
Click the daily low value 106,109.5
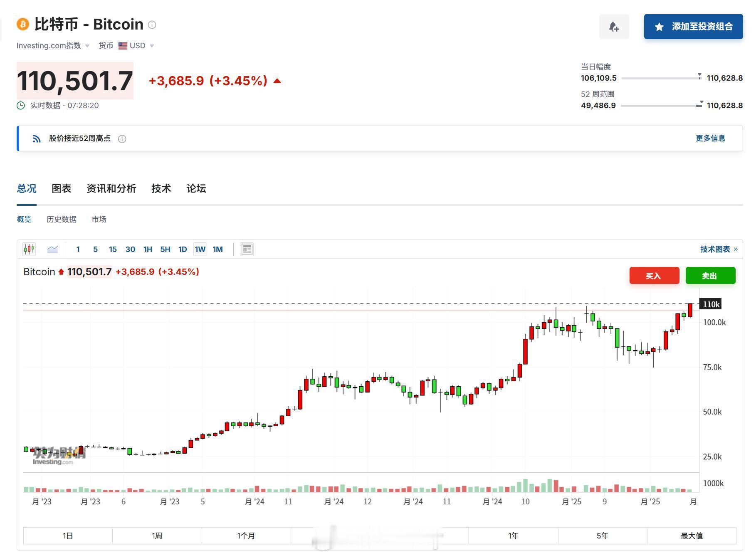pyautogui.click(x=599, y=78)
